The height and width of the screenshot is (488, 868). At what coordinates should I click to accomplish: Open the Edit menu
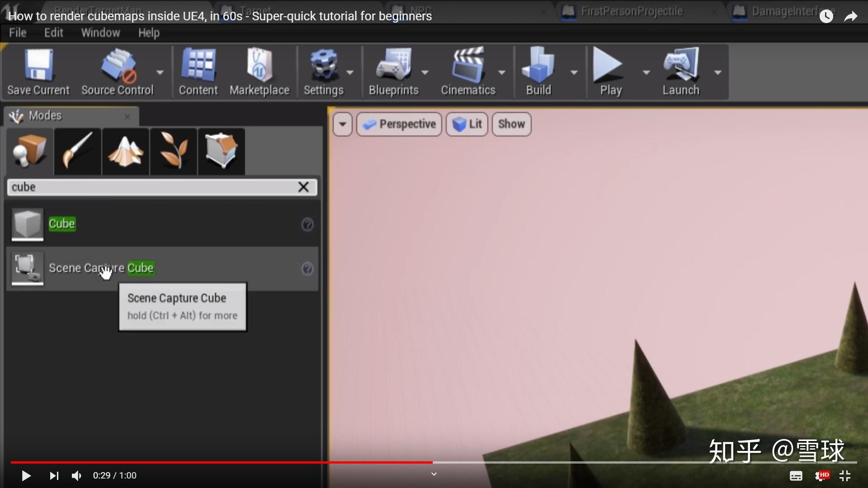point(53,33)
